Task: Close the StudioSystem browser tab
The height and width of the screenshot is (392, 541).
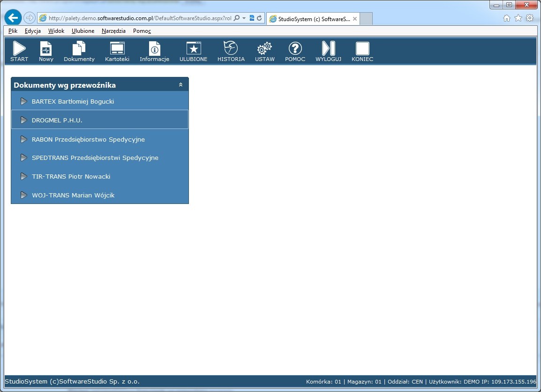Action: (355, 19)
